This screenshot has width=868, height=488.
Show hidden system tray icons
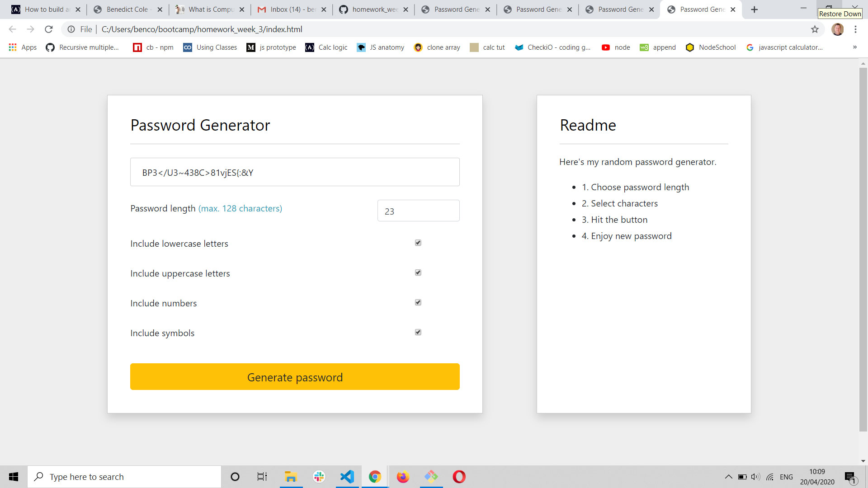coord(728,477)
